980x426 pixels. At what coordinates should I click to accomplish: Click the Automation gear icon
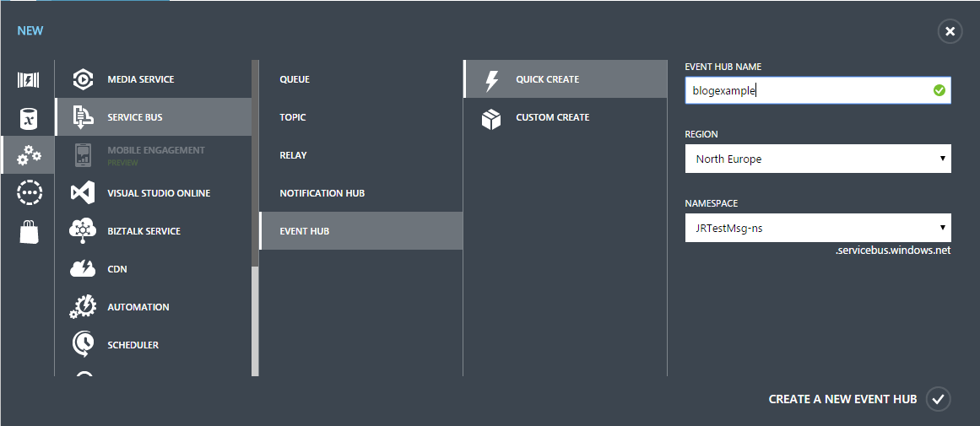tap(83, 307)
